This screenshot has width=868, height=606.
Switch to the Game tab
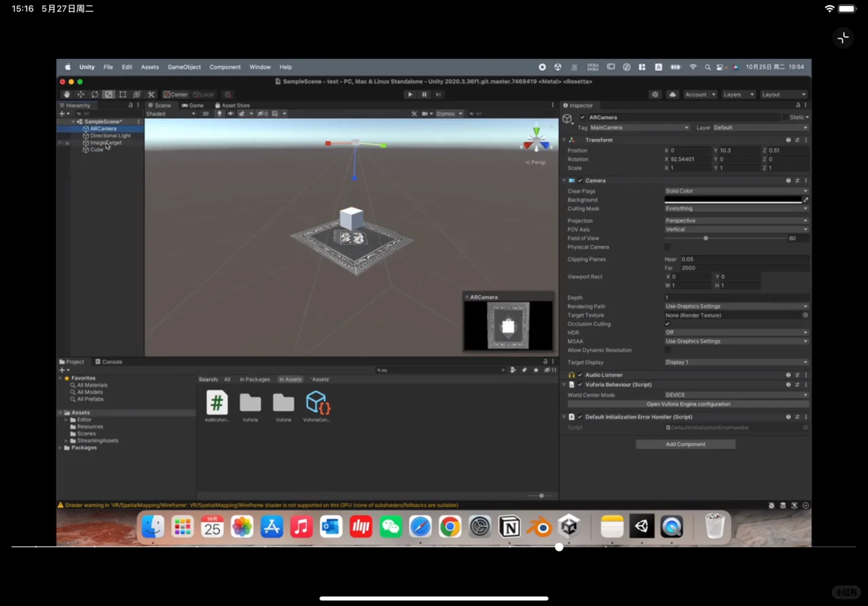193,105
